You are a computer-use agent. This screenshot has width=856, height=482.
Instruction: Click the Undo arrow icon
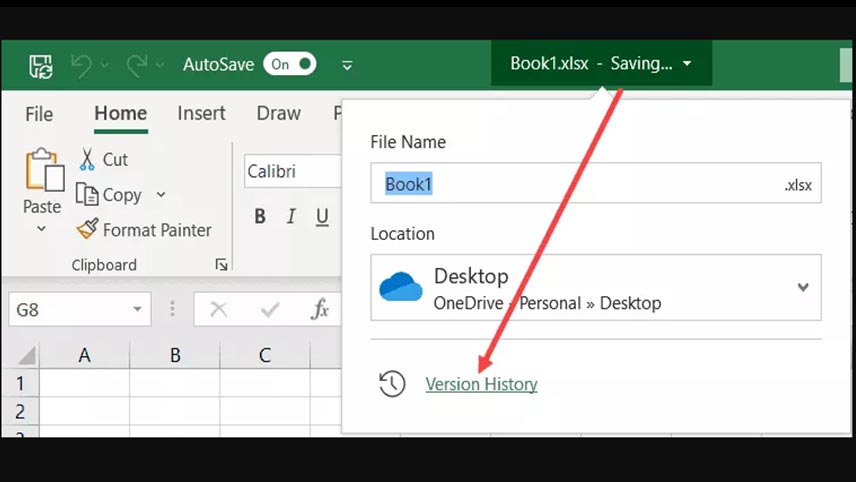coord(81,65)
